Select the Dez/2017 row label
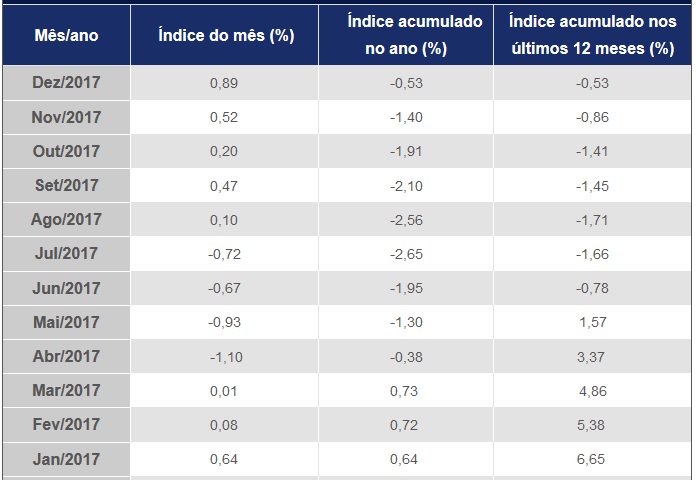 pos(67,82)
